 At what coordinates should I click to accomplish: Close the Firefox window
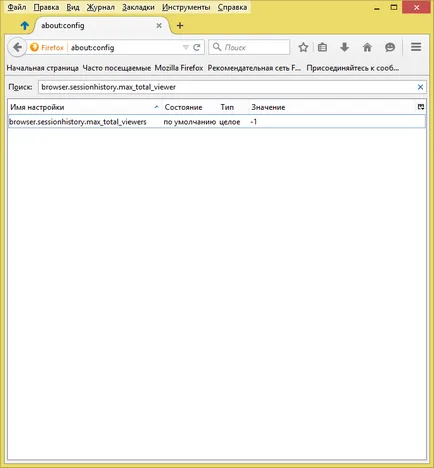click(x=416, y=7)
